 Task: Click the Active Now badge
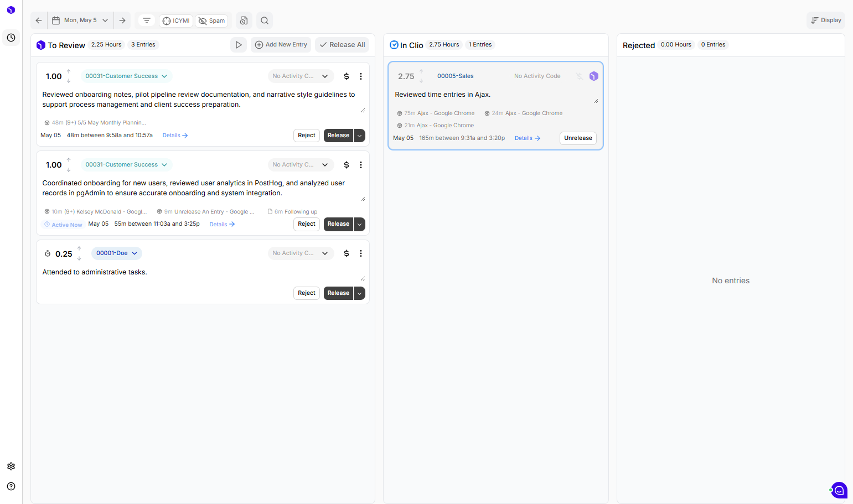click(x=63, y=225)
